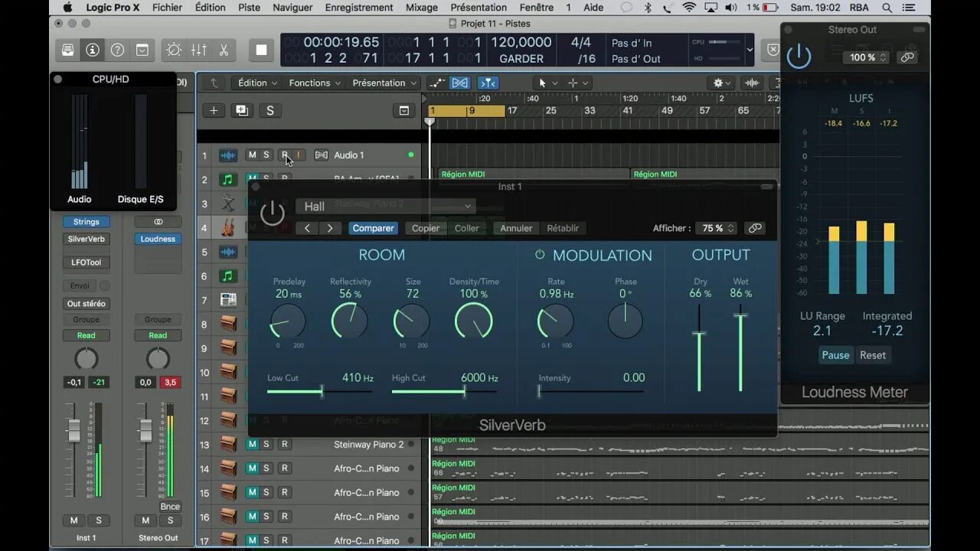Toggle waveform zoom icon in tracks toolbar
This screenshot has height=551, width=980.
click(753, 83)
